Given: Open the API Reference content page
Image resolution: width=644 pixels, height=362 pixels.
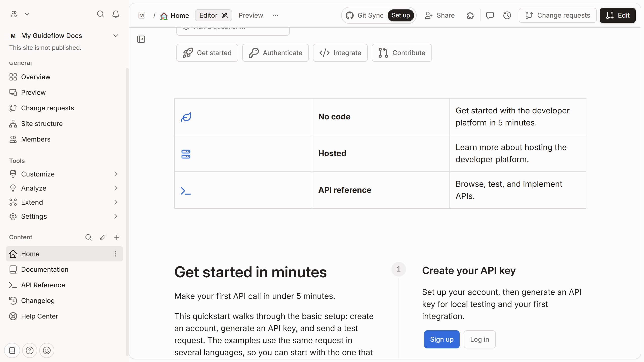Looking at the screenshot, I should click(x=64, y=285).
